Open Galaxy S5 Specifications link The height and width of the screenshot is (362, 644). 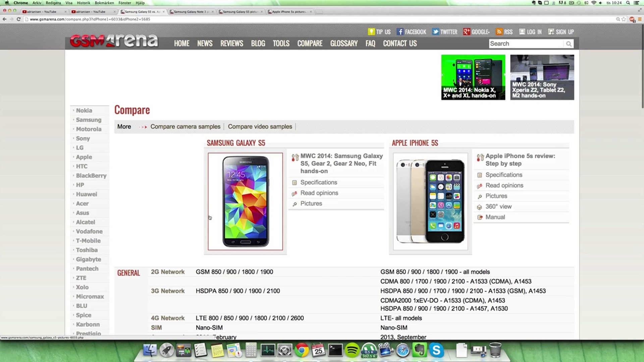click(319, 182)
